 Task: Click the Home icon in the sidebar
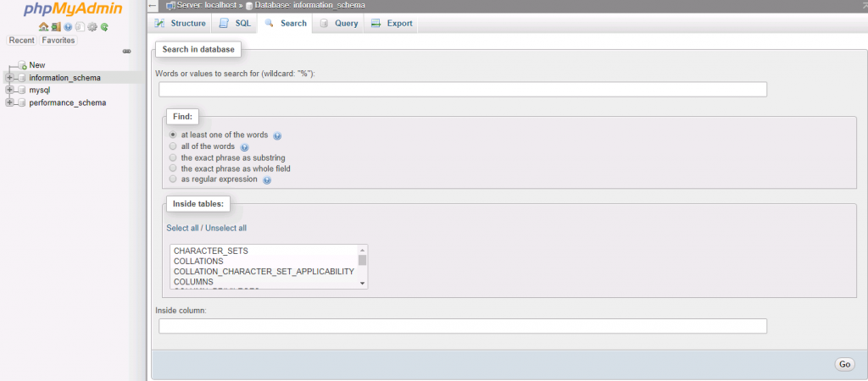44,26
